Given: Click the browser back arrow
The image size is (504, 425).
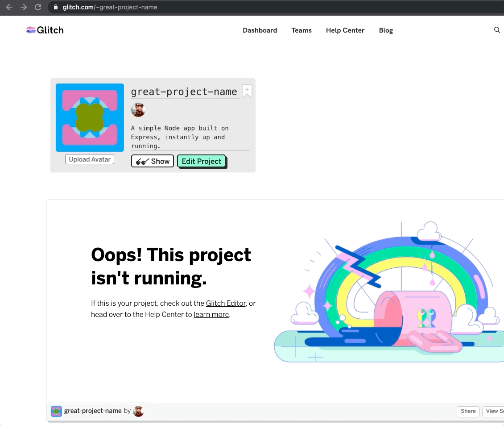Looking at the screenshot, I should (x=9, y=7).
